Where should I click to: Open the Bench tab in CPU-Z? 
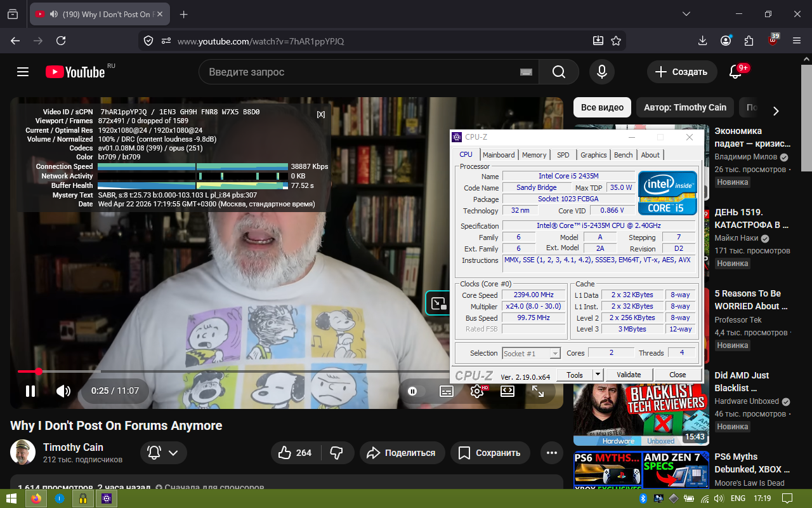click(624, 155)
